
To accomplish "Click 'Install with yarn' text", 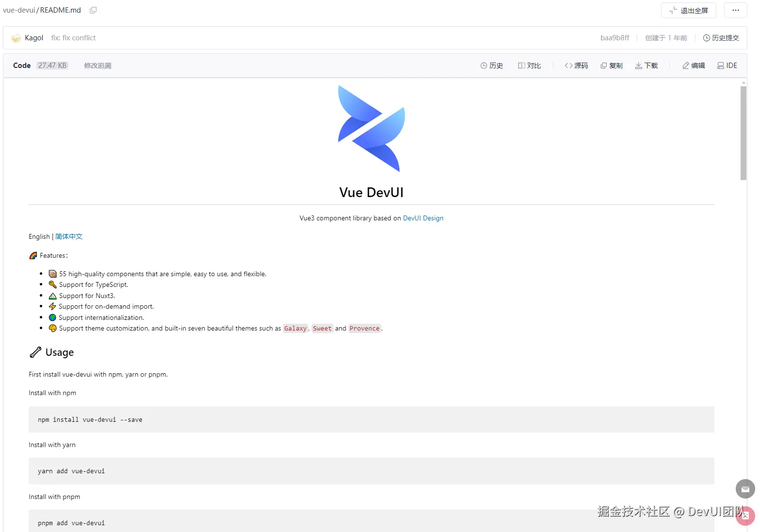I will 52,445.
